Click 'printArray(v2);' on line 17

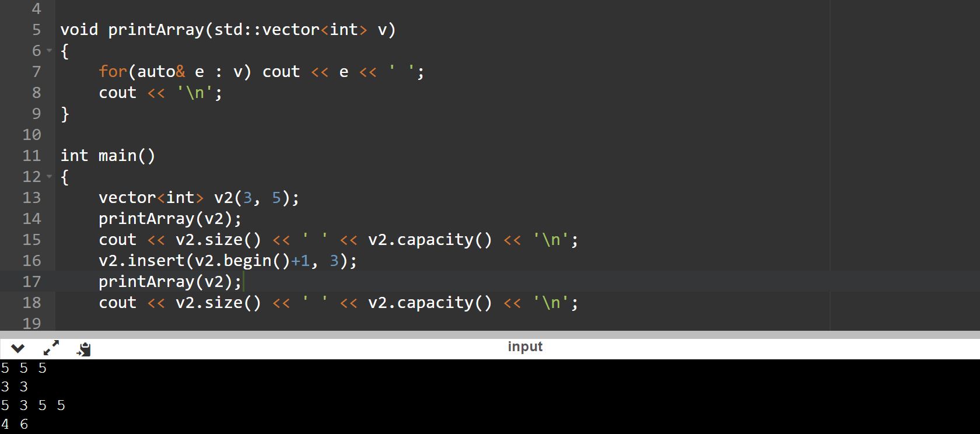pyautogui.click(x=170, y=282)
